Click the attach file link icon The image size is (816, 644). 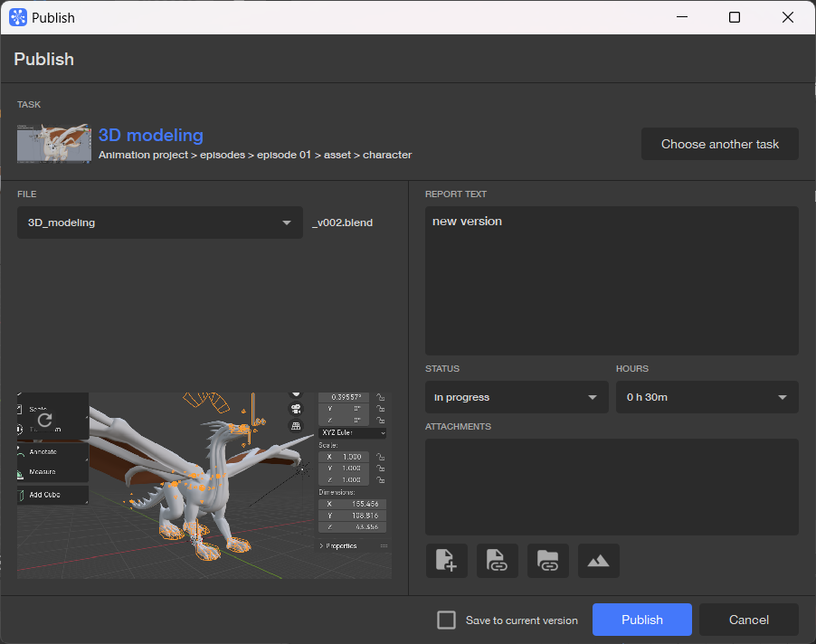pyautogui.click(x=497, y=561)
